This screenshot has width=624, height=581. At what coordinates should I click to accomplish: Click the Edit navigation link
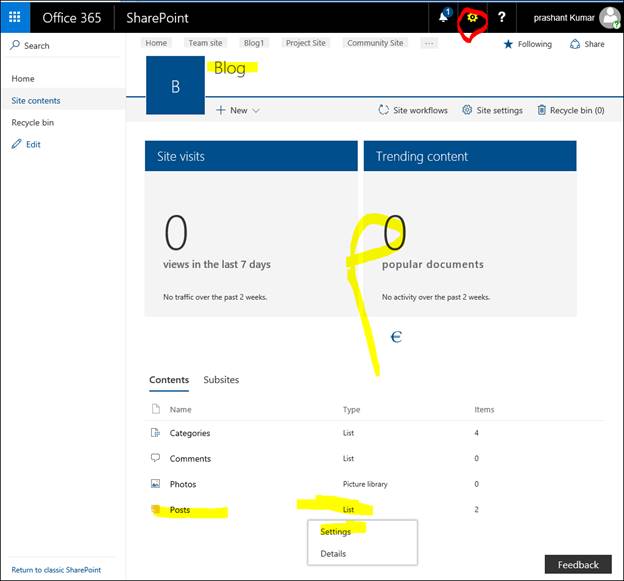click(33, 144)
